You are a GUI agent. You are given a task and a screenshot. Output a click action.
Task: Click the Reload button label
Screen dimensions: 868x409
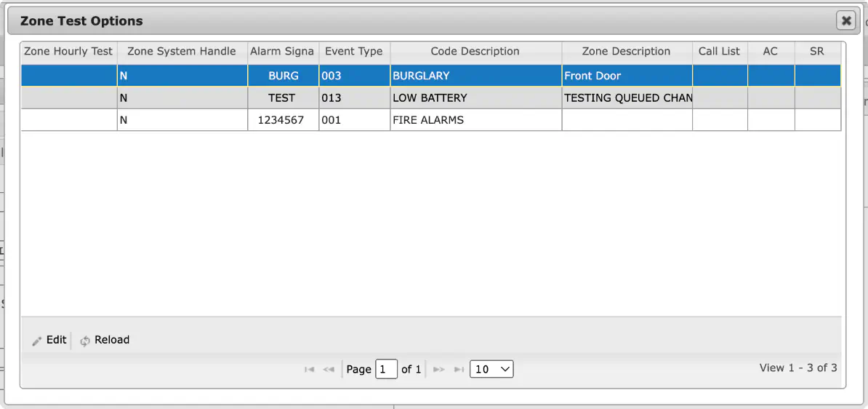tap(112, 340)
